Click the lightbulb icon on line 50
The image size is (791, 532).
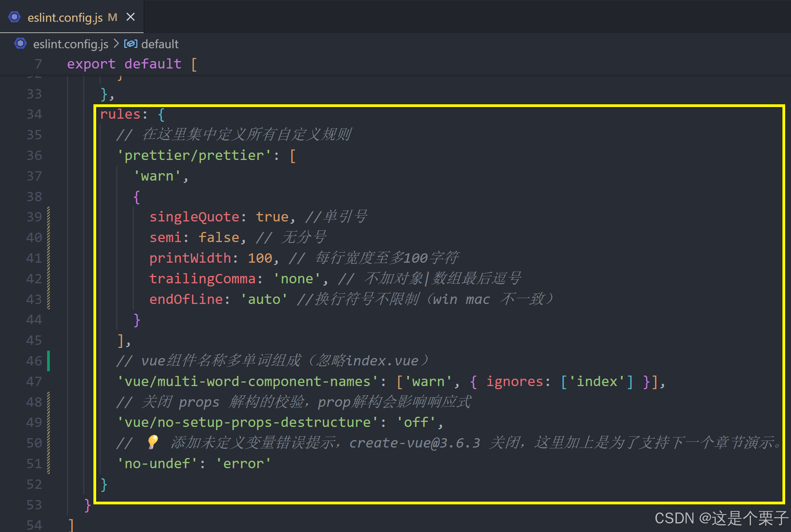[x=153, y=442]
